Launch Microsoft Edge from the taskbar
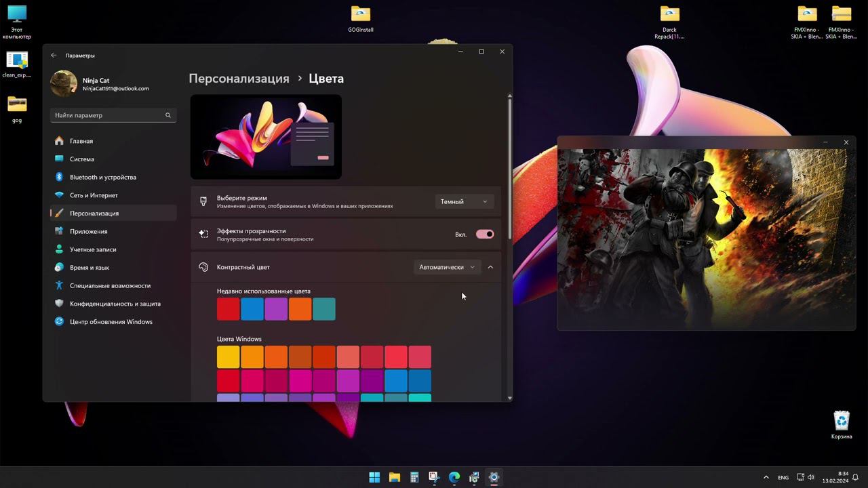Viewport: 868px width, 488px height. (x=454, y=477)
